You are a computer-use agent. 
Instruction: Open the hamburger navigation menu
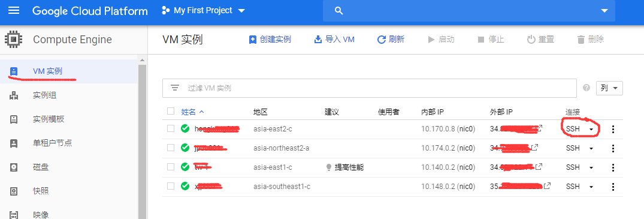tap(14, 10)
